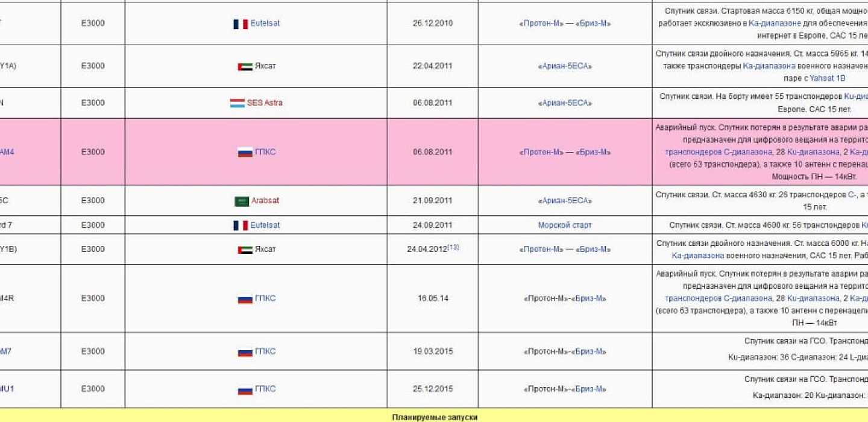
Task: Open footnote reference [13]
Action: click(453, 247)
